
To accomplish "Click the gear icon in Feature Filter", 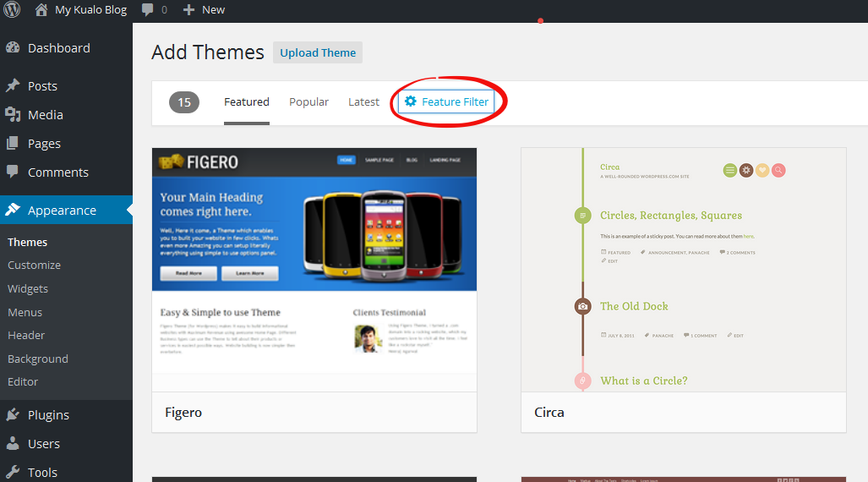I will (410, 101).
